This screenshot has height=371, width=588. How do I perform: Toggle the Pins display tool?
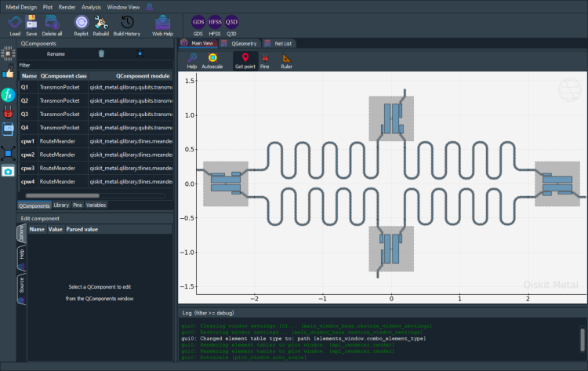[x=265, y=60]
